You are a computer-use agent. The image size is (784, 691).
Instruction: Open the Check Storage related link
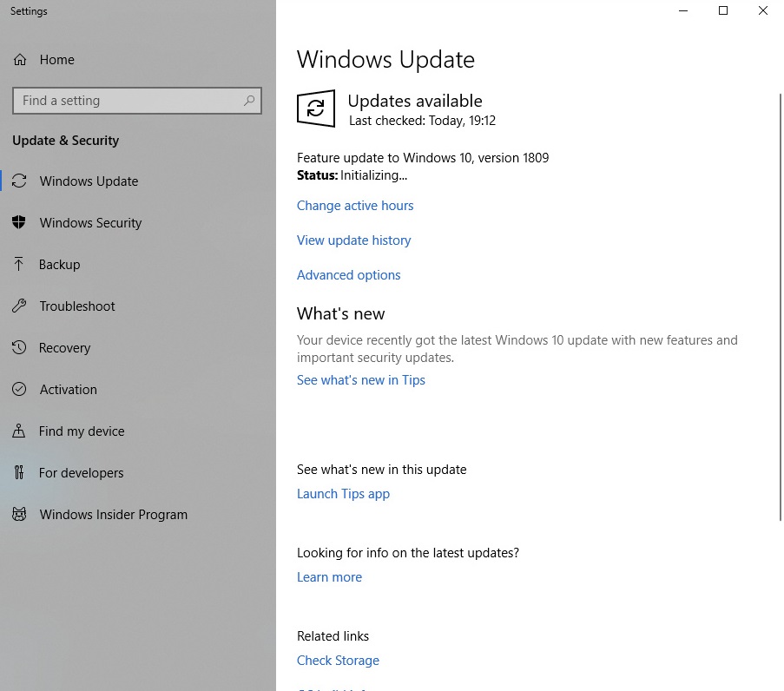point(338,661)
